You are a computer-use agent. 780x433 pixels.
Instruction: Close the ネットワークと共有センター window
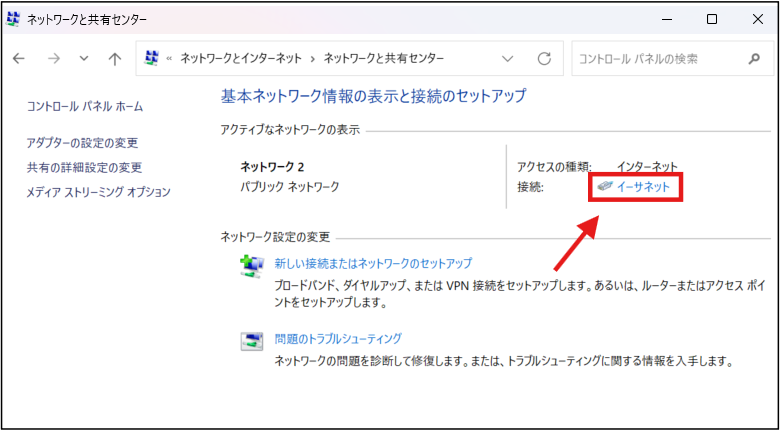pyautogui.click(x=758, y=19)
